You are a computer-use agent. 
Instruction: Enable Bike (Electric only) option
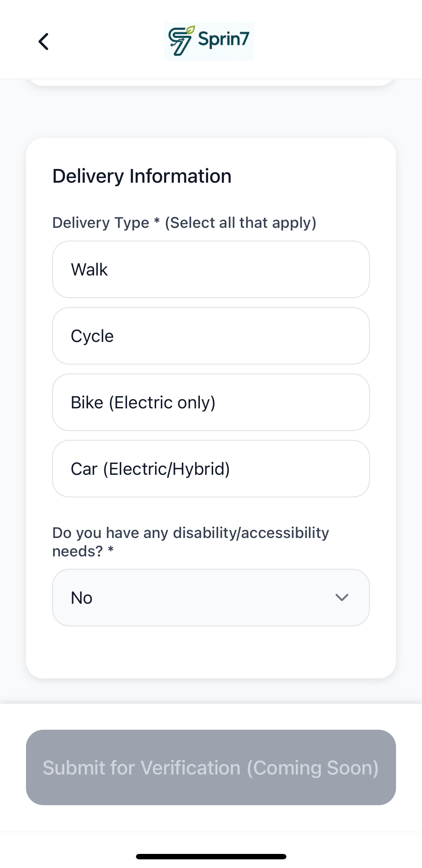211,402
